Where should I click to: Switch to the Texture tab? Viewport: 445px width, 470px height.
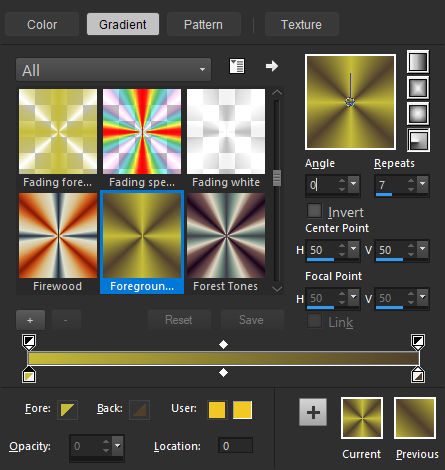(301, 24)
